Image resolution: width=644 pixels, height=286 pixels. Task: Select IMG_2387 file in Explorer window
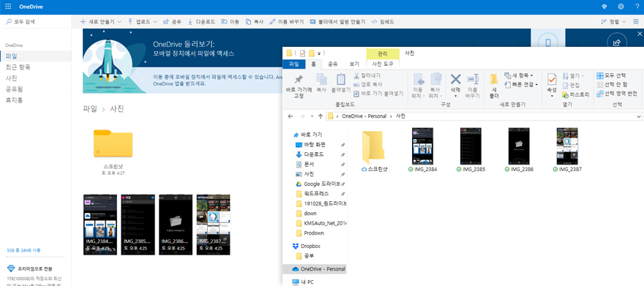pos(567,150)
